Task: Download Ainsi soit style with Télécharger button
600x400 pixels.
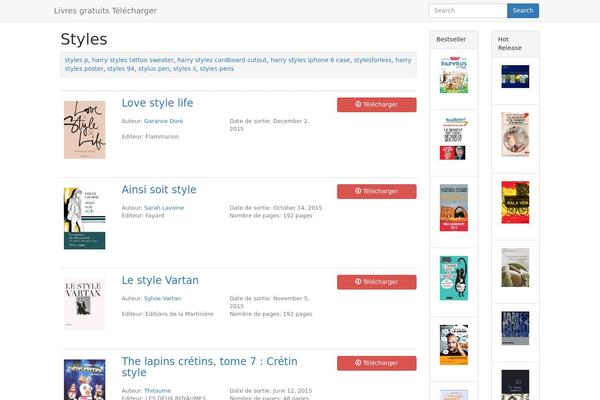Action: tap(377, 191)
